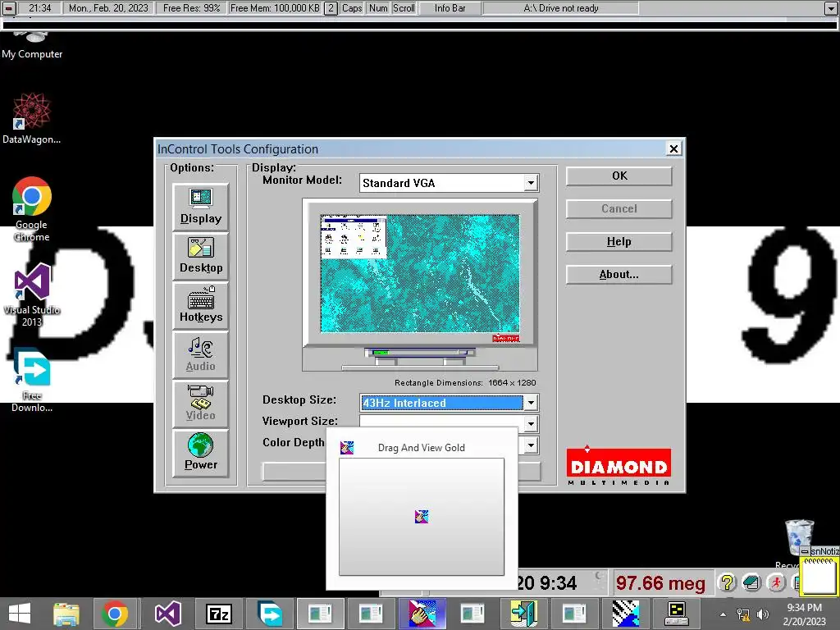
Task: Click the '21:34' time in Info Bar
Action: (40, 8)
